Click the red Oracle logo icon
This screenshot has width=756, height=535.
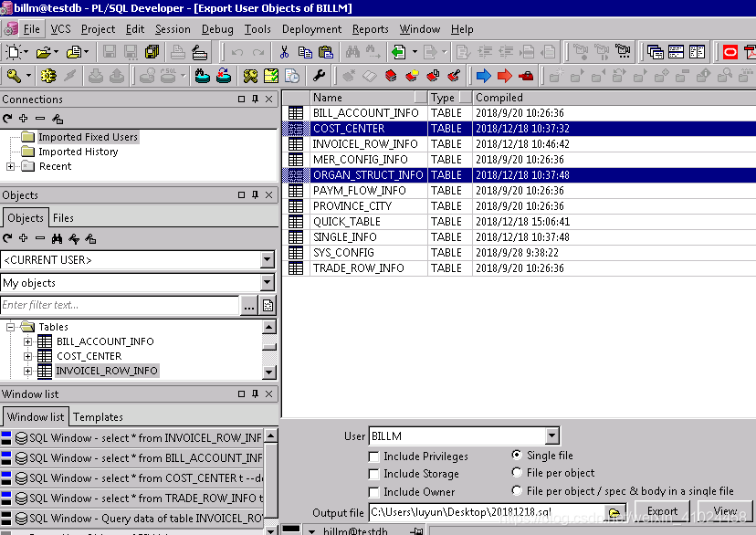pyautogui.click(x=730, y=51)
